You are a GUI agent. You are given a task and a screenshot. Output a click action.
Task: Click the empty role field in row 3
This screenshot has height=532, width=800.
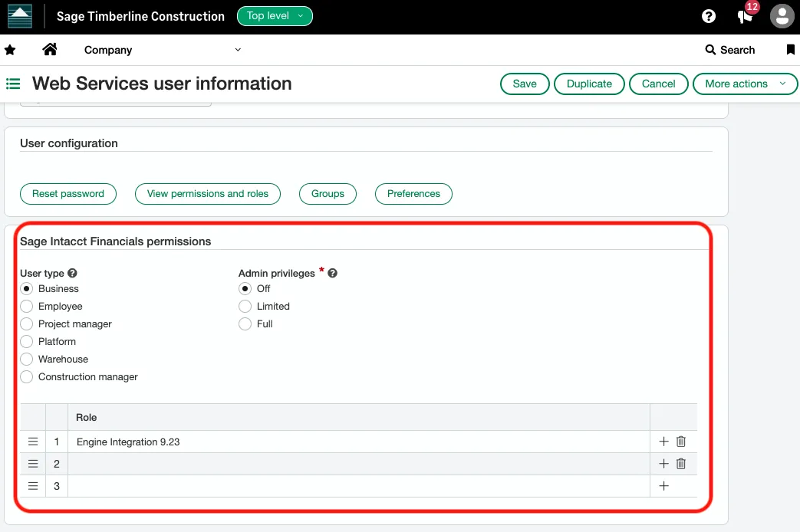point(359,486)
